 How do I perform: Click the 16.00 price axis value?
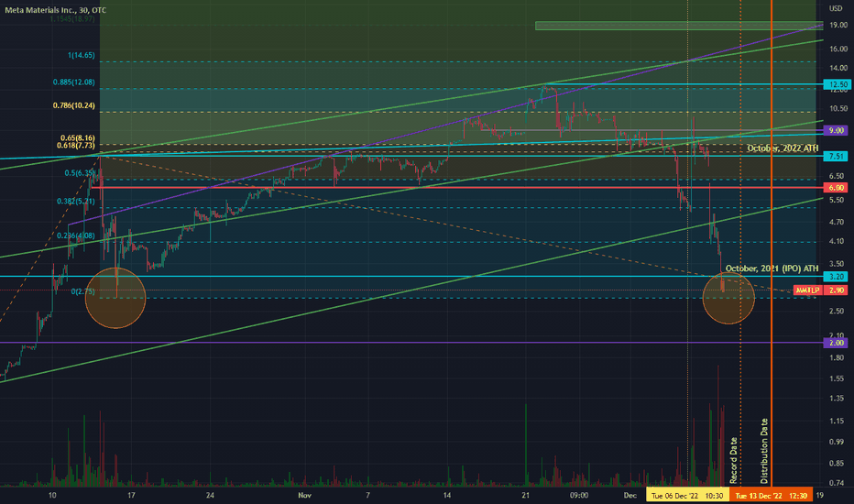(838, 49)
